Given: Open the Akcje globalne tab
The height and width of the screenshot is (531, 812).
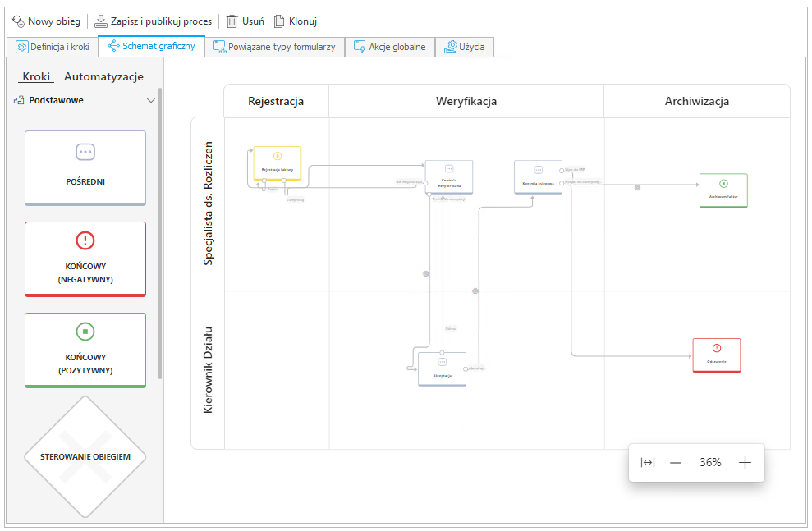Looking at the screenshot, I should click(389, 47).
